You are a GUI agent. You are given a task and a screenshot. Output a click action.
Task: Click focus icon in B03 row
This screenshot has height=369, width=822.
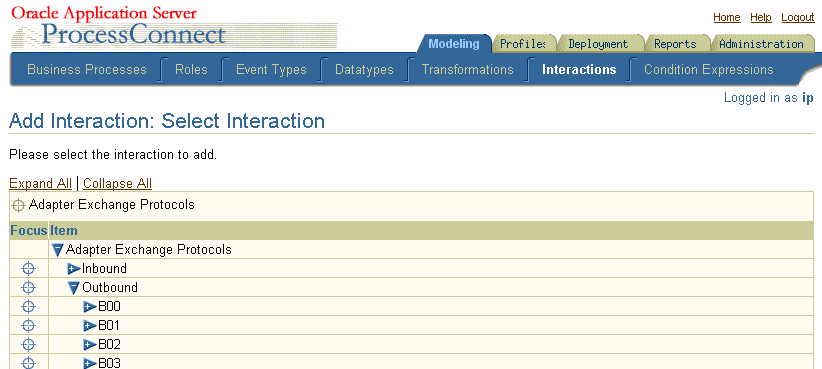tap(29, 363)
